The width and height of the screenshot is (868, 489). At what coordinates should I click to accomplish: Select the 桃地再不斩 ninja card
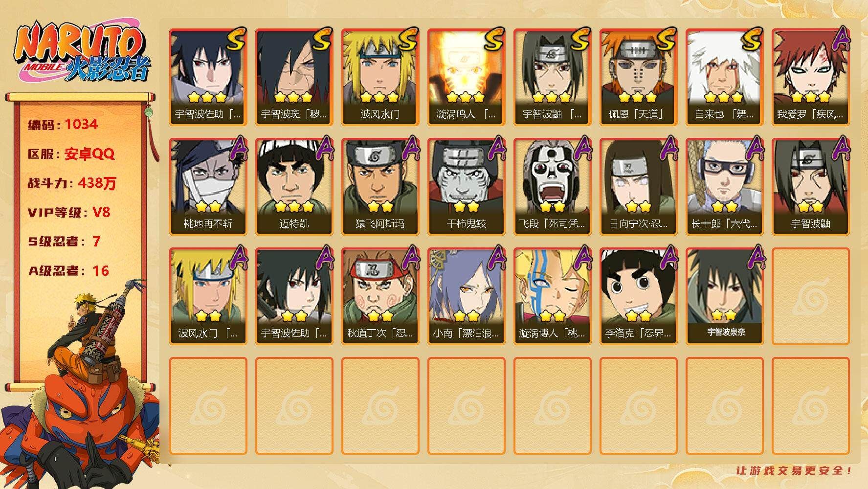(x=208, y=187)
